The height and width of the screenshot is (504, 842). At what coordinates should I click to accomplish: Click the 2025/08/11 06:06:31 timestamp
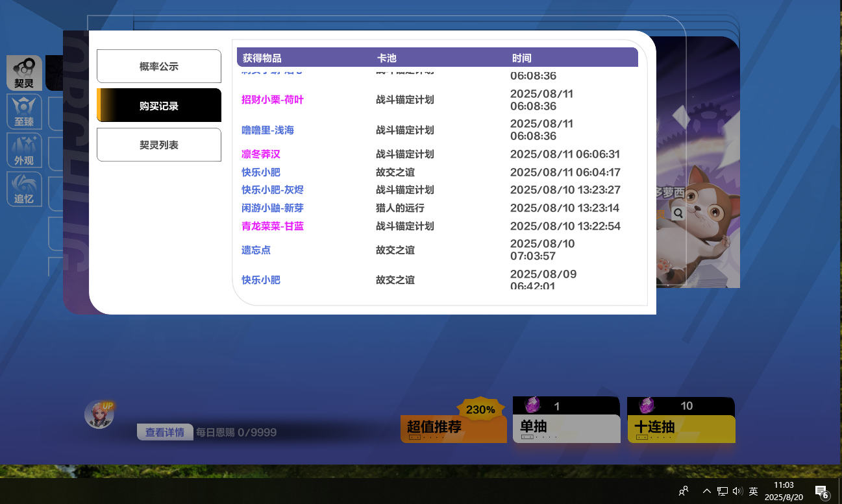click(x=565, y=154)
